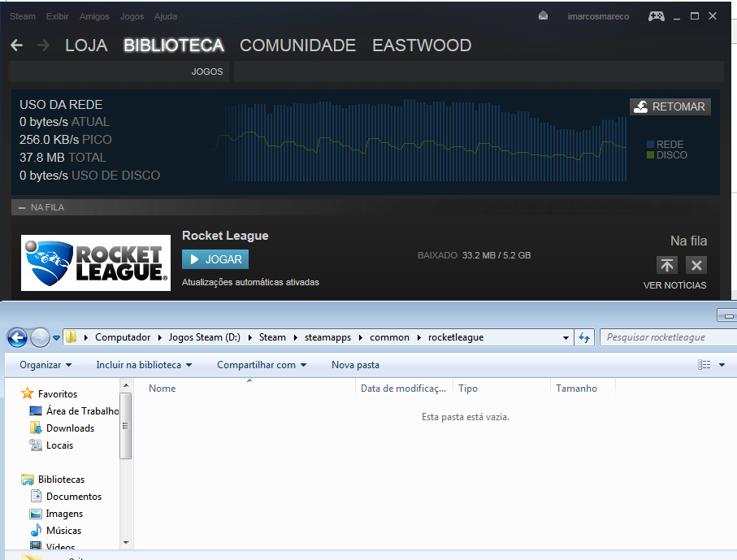This screenshot has height=560, width=737.
Task: Click the common breadcrumb
Action: pos(389,337)
